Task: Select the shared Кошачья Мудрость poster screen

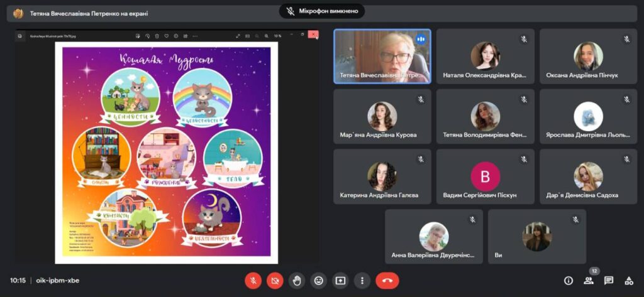Action: 166,152
